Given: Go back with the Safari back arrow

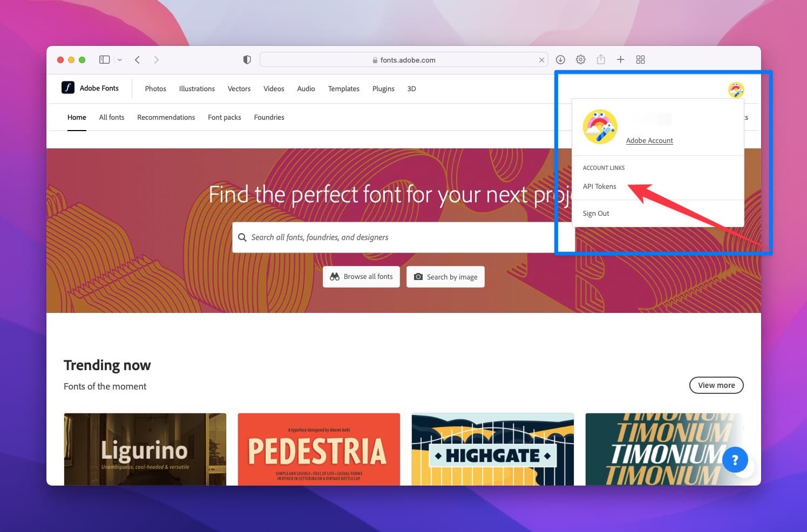Looking at the screenshot, I should (x=138, y=60).
